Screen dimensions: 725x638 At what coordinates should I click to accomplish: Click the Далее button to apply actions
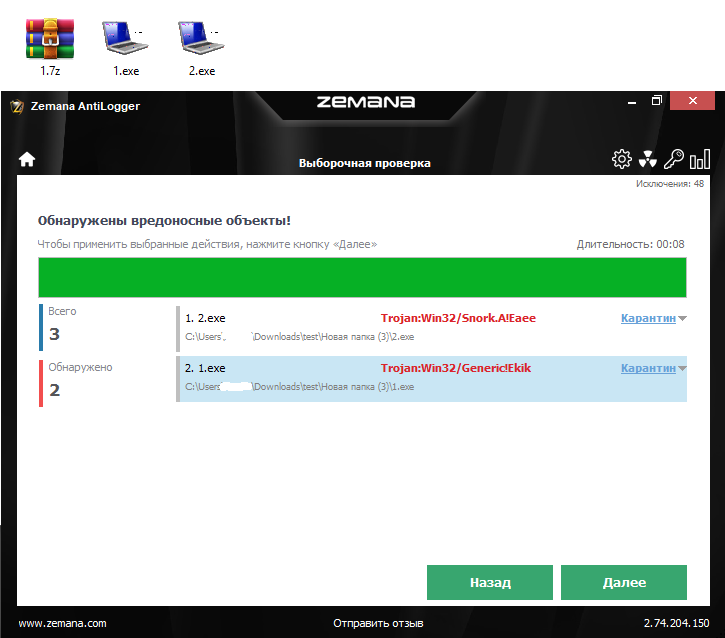point(624,582)
